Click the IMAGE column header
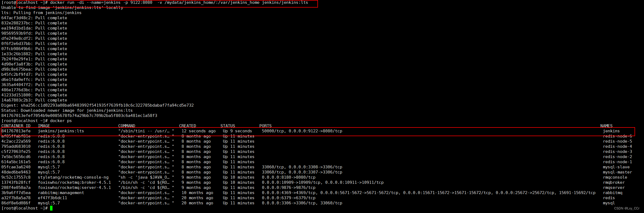The height and width of the screenshot is (213, 644). [44, 126]
